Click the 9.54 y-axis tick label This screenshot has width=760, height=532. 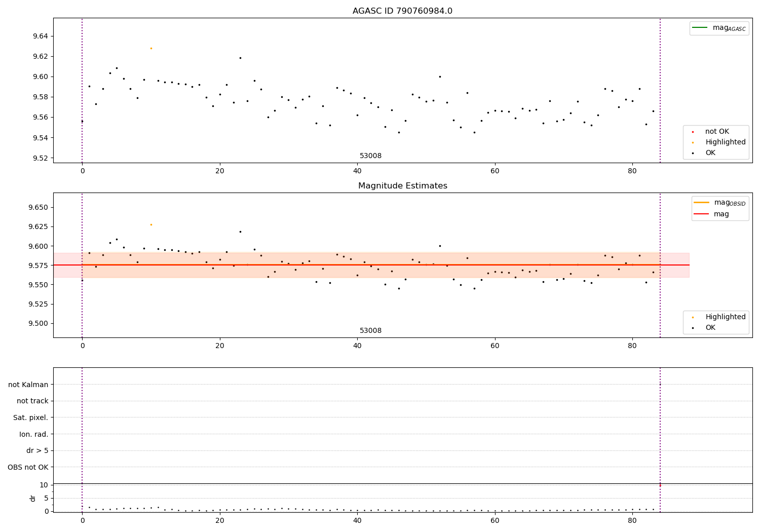(41, 138)
